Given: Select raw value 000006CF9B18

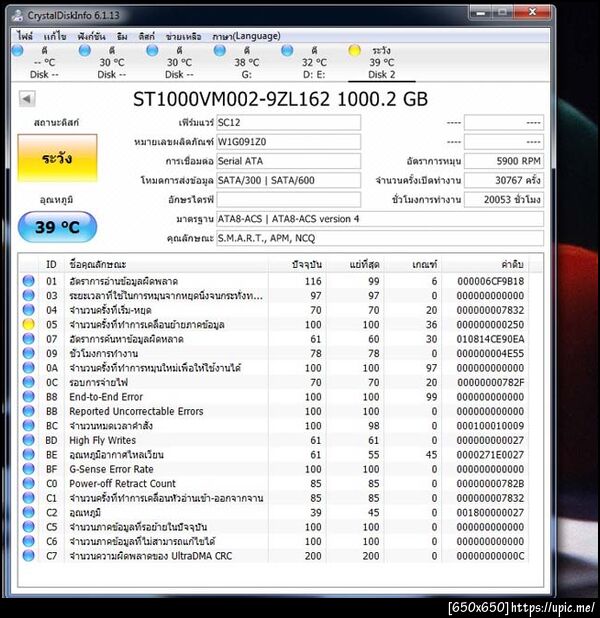Looking at the screenshot, I should coord(490,281).
